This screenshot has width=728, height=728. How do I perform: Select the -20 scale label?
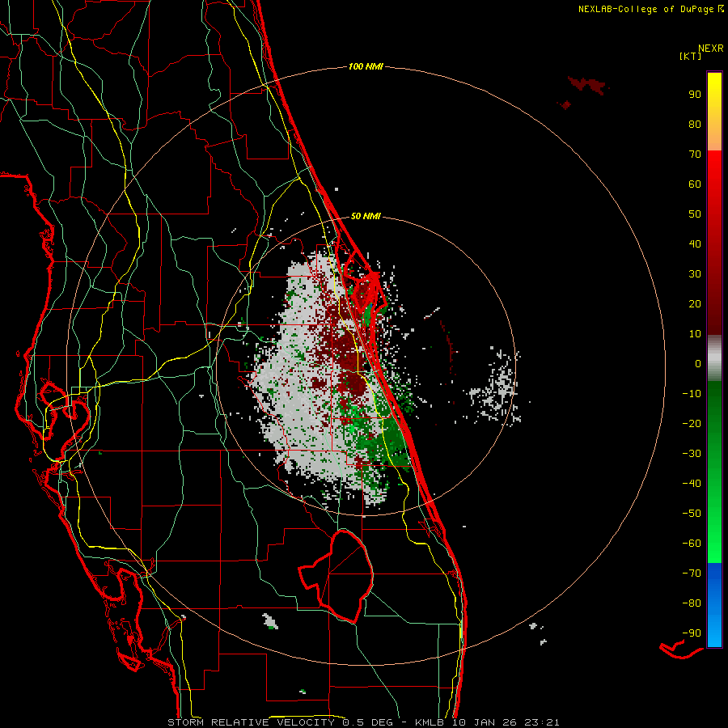692,423
